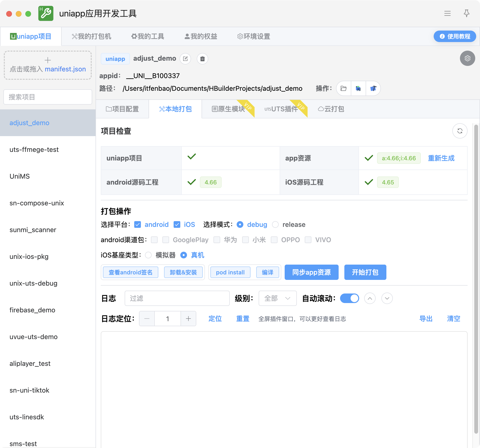Image resolution: width=480 pixels, height=448 pixels.
Task: Toggle the 自动滚动 switch
Action: tap(349, 298)
